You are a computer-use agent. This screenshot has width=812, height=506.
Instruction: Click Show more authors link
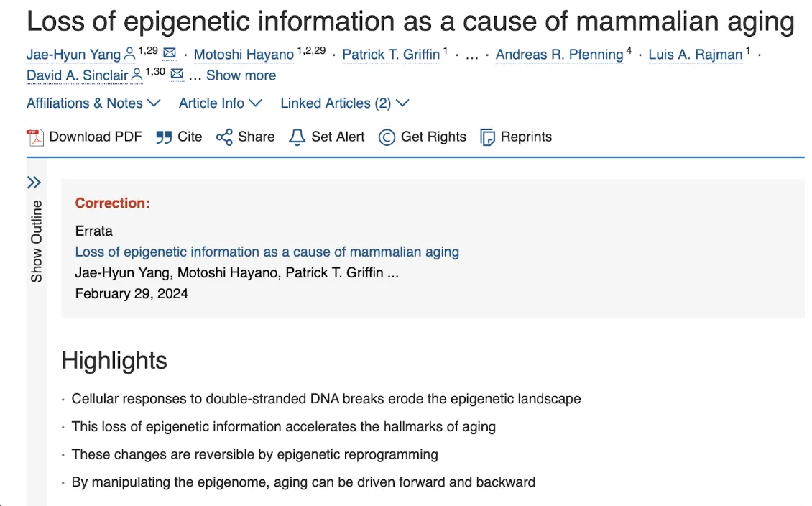[241, 75]
